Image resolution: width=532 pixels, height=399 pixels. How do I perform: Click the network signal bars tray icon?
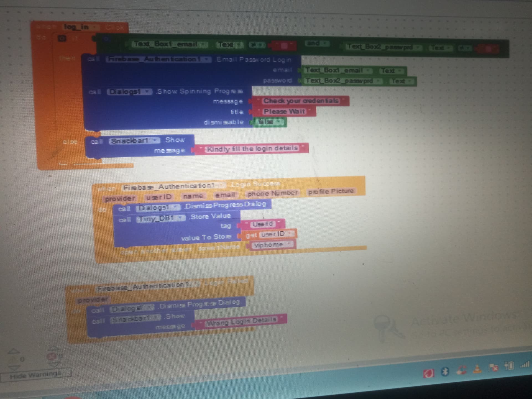(525, 364)
